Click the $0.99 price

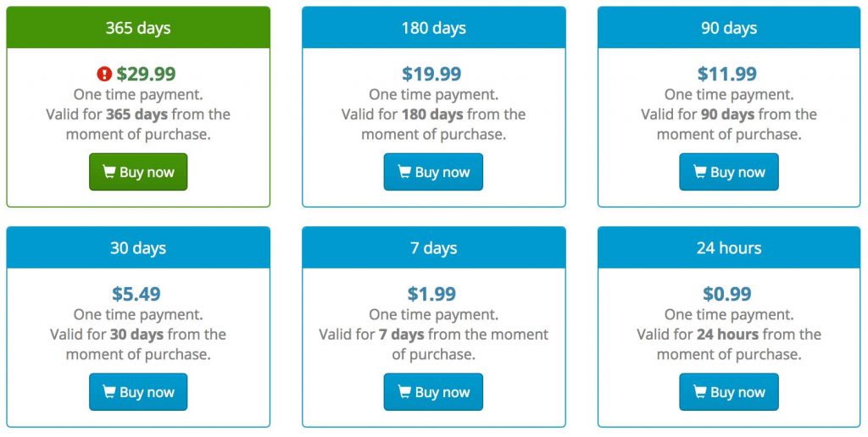(x=727, y=294)
